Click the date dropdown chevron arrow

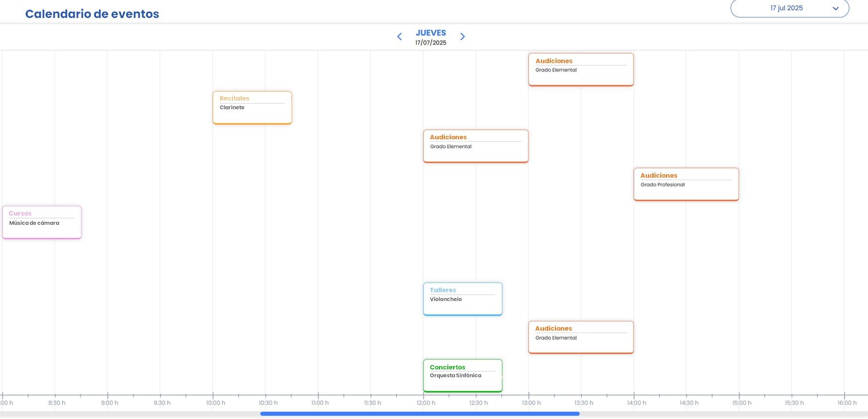pyautogui.click(x=835, y=8)
